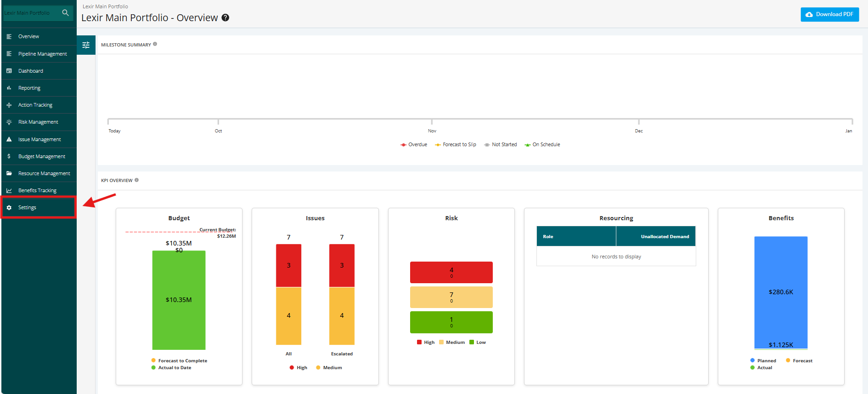The image size is (868, 394).
Task: Click the Settings gear icon in sidebar
Action: (x=9, y=208)
